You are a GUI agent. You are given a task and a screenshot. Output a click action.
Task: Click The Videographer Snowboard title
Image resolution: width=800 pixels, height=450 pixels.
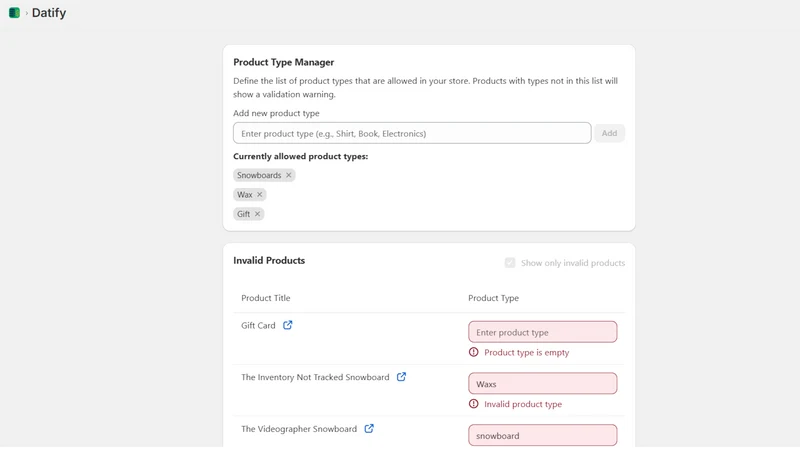pos(299,429)
